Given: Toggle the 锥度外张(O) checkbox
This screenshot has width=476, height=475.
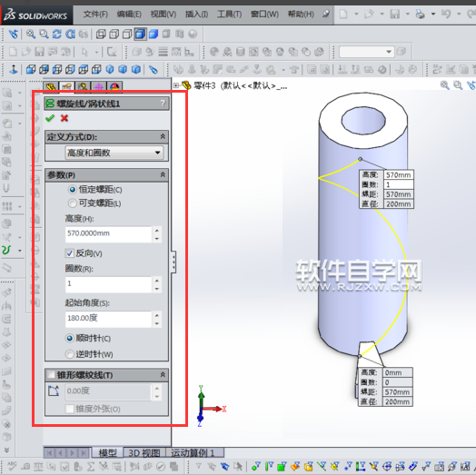Looking at the screenshot, I should [70, 409].
